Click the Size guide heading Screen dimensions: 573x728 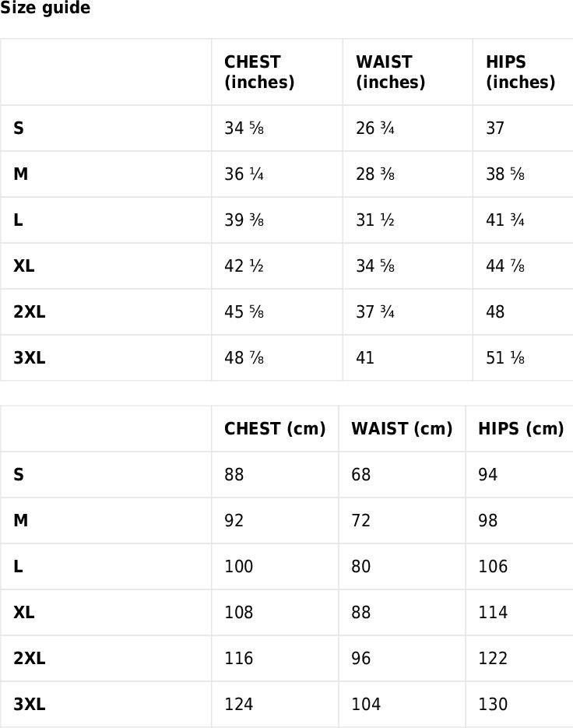pyautogui.click(x=45, y=8)
